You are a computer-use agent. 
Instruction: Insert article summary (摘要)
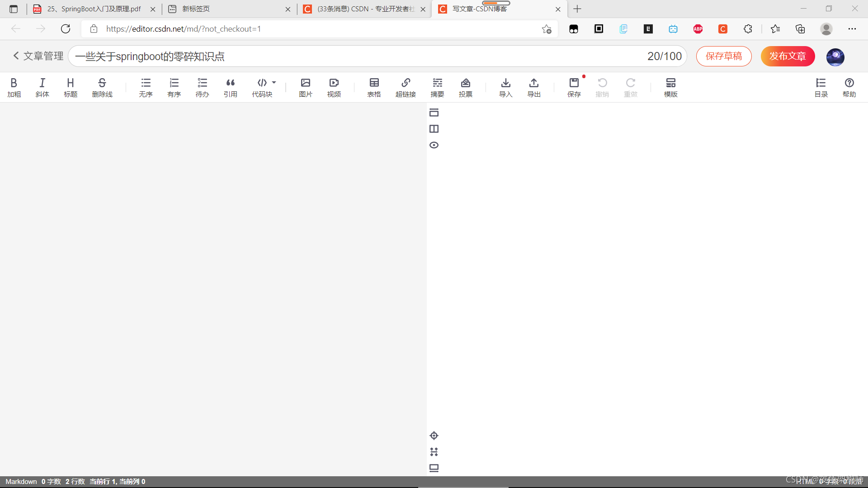pos(437,87)
